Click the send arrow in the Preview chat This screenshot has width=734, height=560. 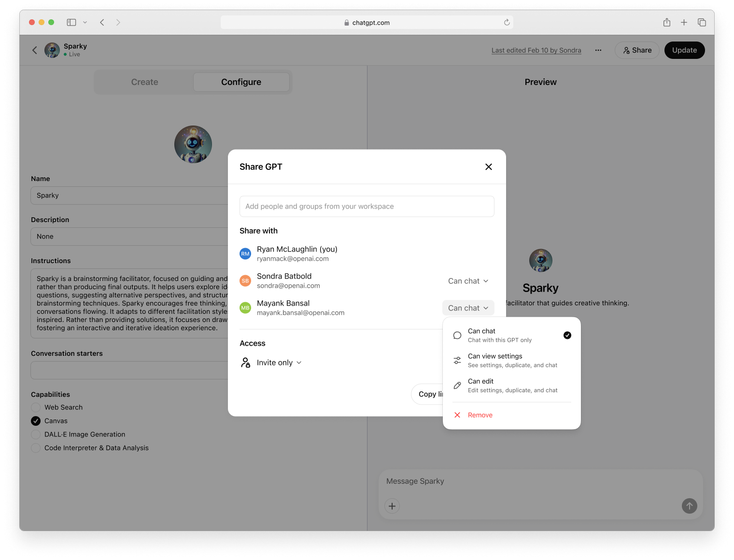click(689, 506)
